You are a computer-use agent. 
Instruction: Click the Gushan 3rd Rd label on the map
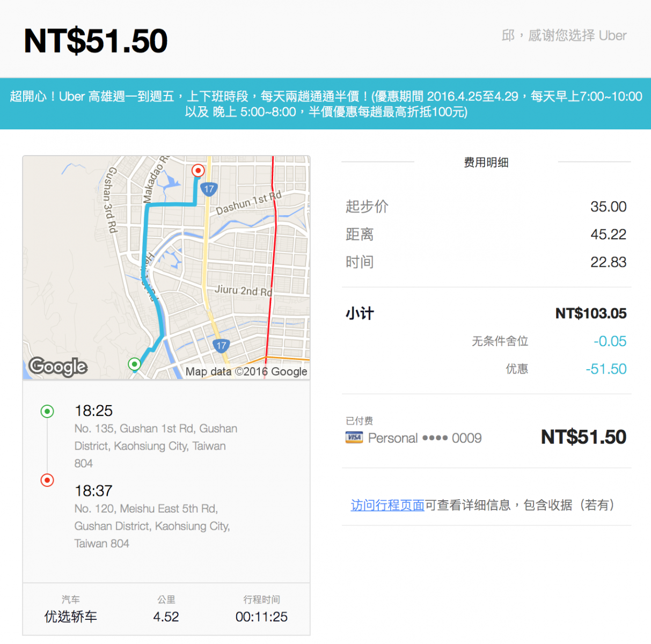tap(111, 200)
